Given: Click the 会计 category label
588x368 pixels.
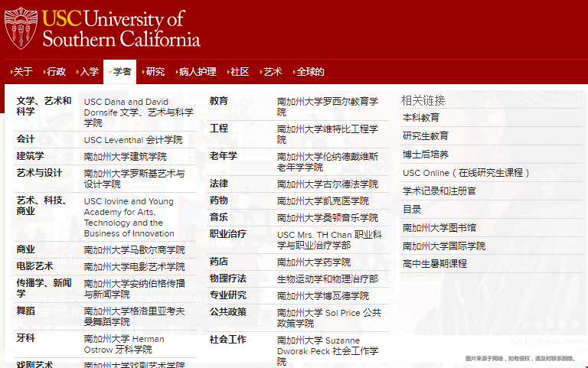Looking at the screenshot, I should pyautogui.click(x=25, y=139).
